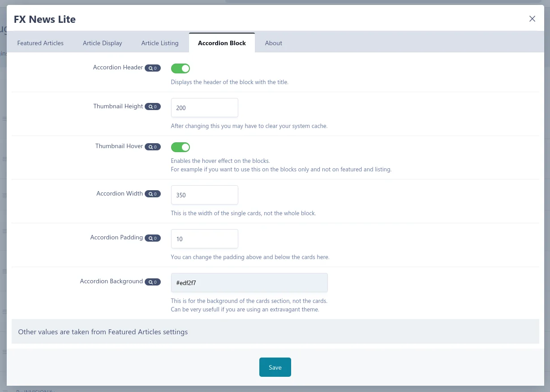
Task: Click into the Accordion Width field
Action: tap(204, 195)
